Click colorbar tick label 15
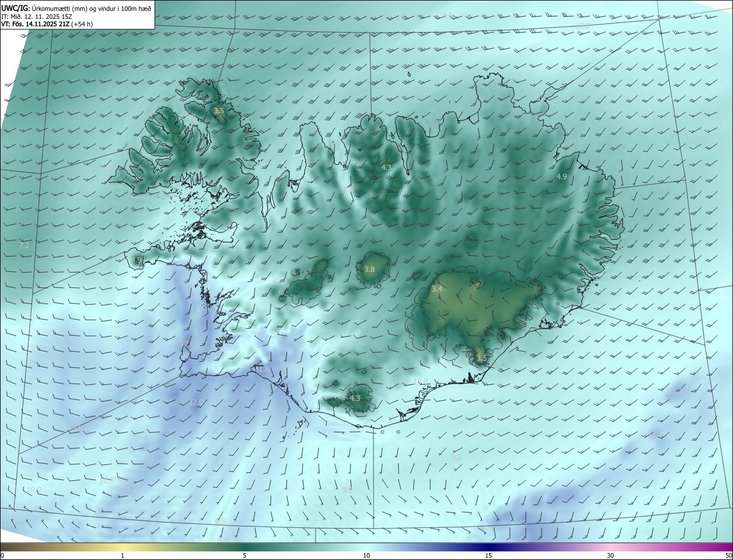Image resolution: width=733 pixels, height=560 pixels. tap(488, 555)
